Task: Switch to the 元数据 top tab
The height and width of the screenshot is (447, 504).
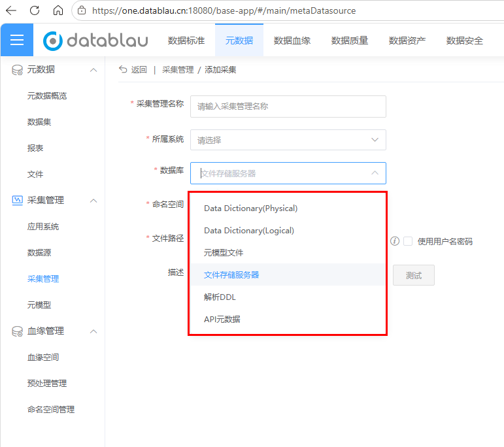Action: click(239, 41)
